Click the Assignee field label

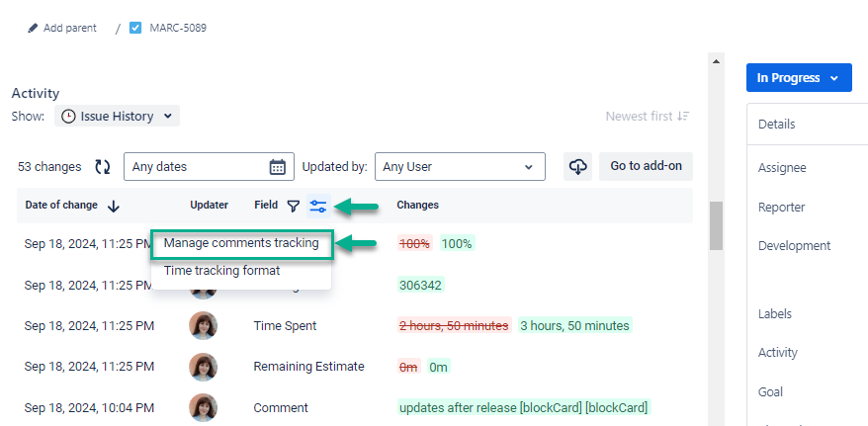782,168
